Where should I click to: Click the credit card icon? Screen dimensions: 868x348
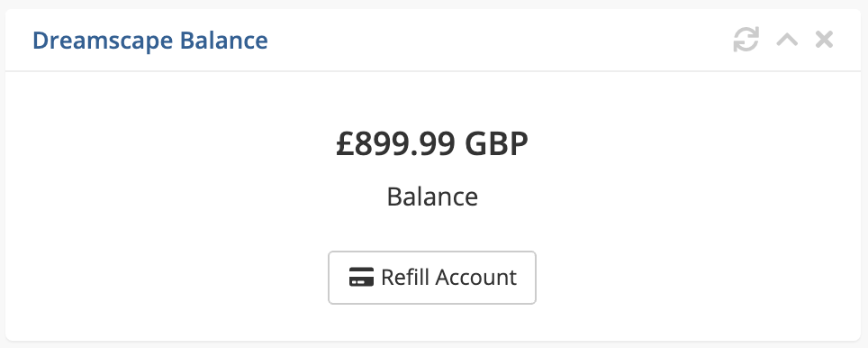coord(361,277)
